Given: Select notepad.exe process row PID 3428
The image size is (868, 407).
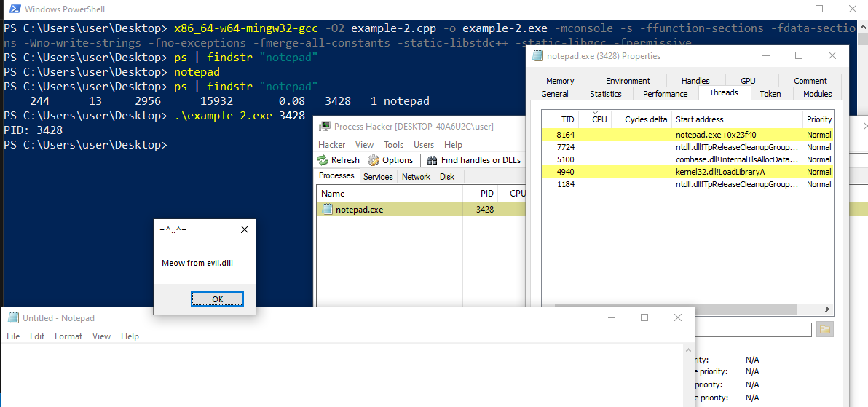Looking at the screenshot, I should point(421,209).
